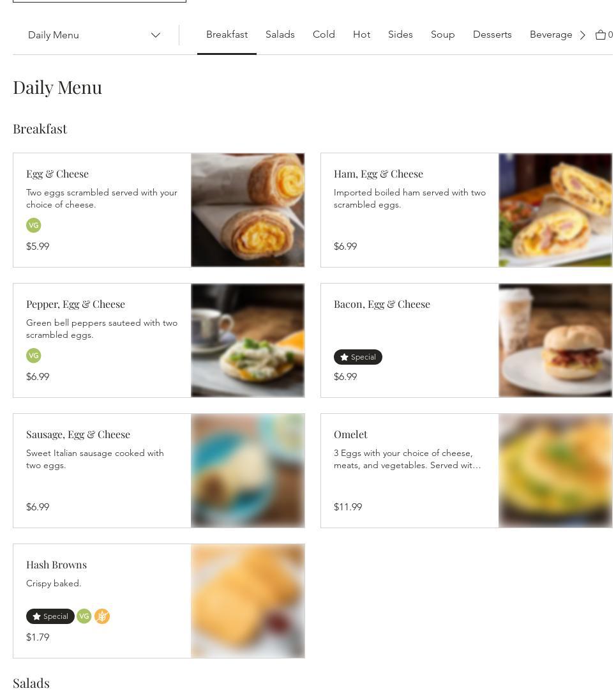Open the Hot menu section tab
Viewport: 616px width, 700px height.
(361, 34)
